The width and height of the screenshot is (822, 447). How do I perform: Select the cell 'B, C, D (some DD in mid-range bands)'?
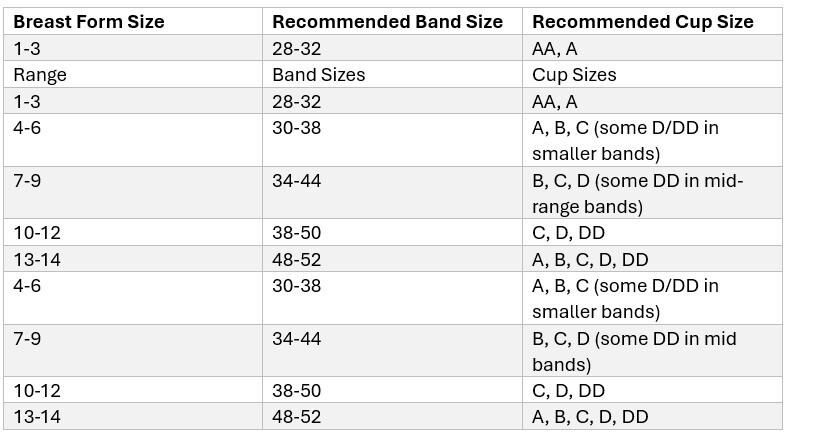click(x=652, y=193)
